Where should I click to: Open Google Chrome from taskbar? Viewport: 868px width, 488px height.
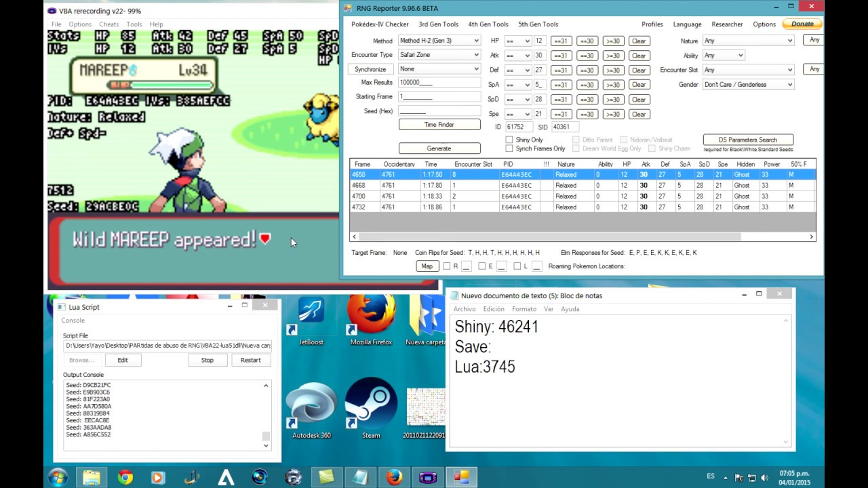pos(125,477)
